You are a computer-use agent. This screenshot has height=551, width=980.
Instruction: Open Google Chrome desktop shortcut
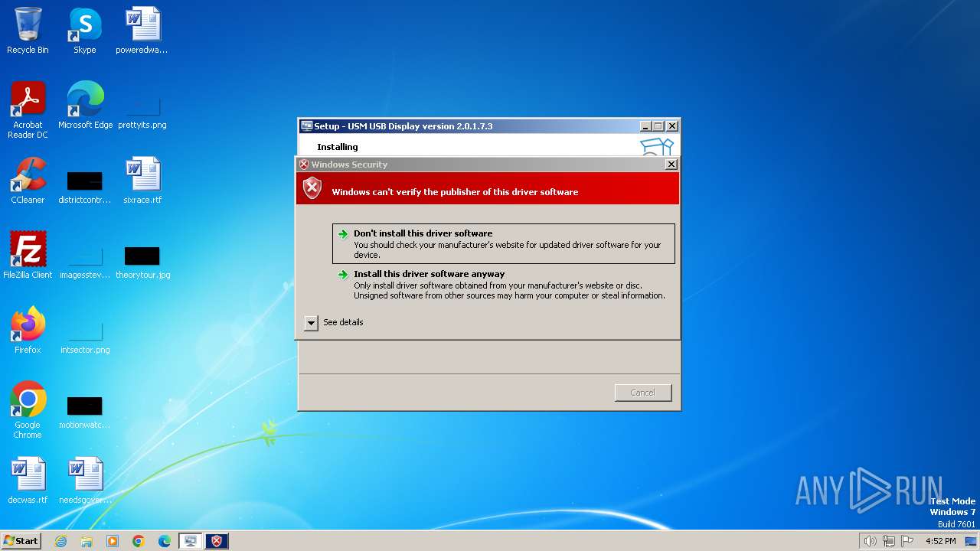point(28,410)
